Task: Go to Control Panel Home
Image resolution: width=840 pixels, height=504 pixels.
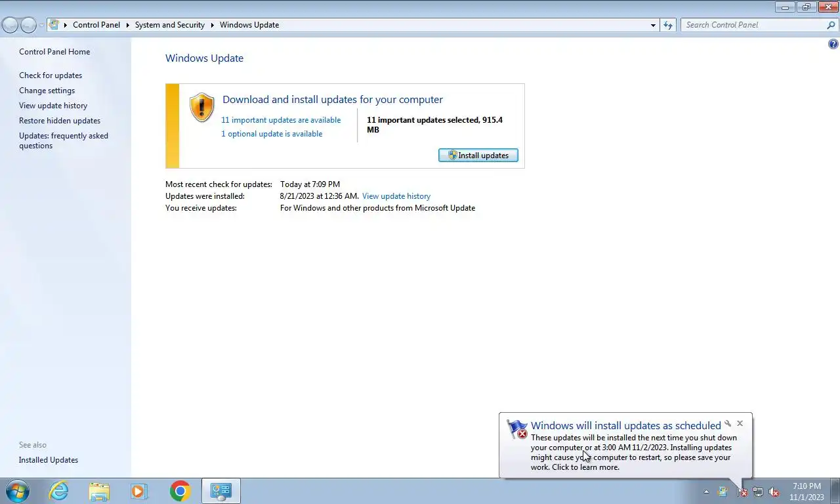Action: (54, 52)
